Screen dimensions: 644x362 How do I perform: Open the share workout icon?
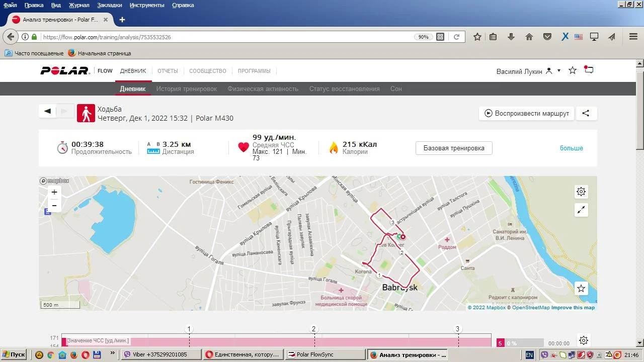pos(586,113)
